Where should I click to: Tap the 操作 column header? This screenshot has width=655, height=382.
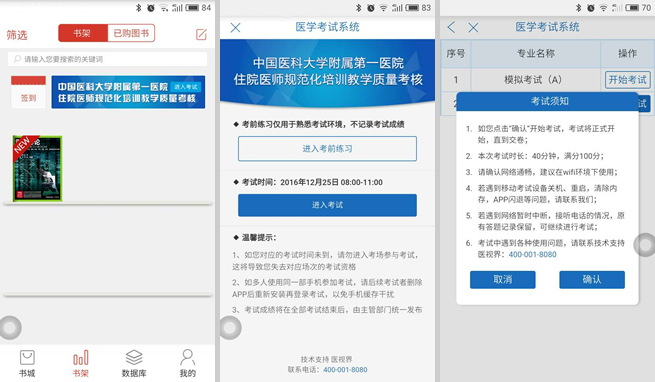[x=627, y=53]
